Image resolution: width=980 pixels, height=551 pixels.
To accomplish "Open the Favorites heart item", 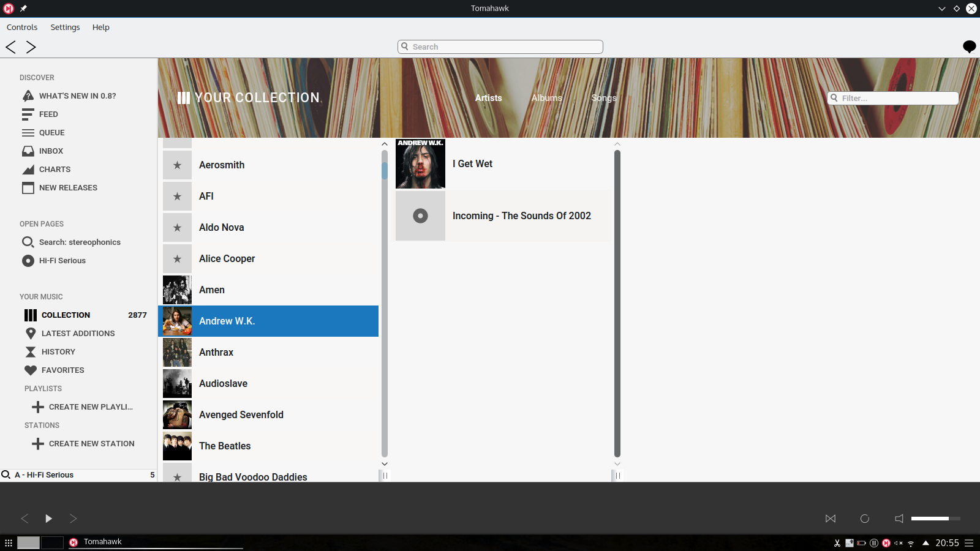I will pyautogui.click(x=62, y=370).
